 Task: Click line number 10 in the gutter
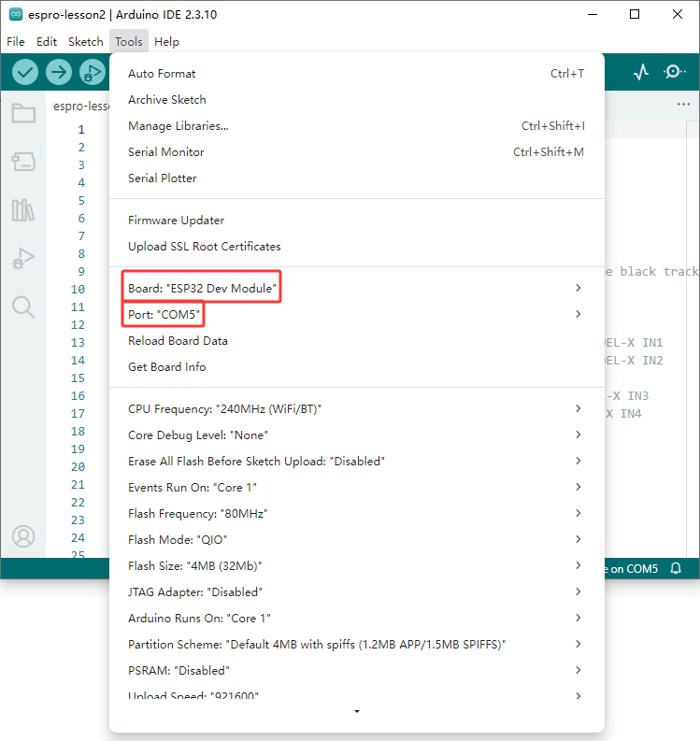coord(78,290)
